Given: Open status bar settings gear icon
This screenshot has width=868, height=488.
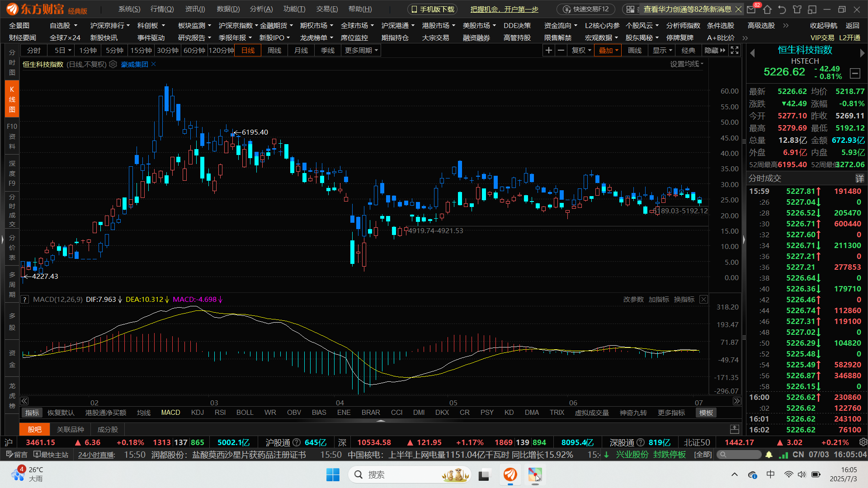Looking at the screenshot, I should point(863,442).
